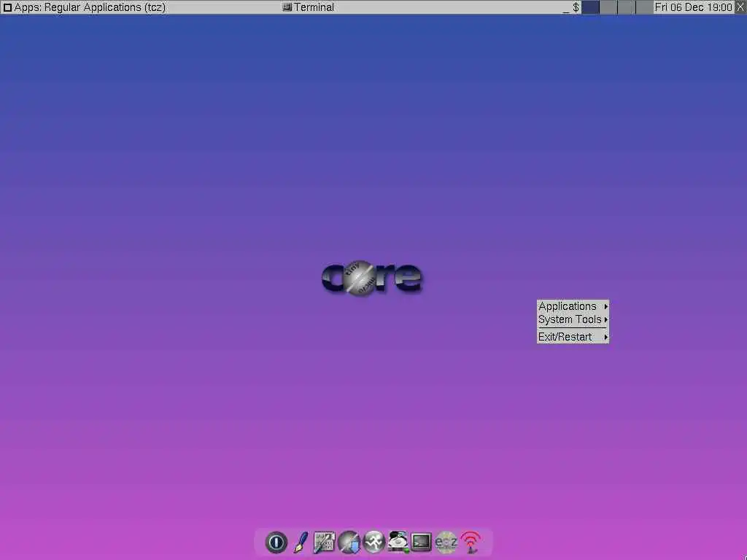Image resolution: width=747 pixels, height=560 pixels.
Task: Launch the Run Program icon in dock
Action: tap(373, 542)
